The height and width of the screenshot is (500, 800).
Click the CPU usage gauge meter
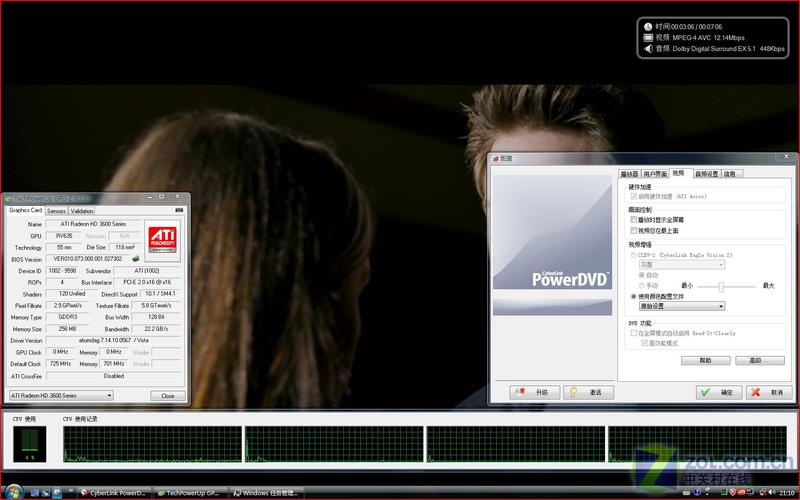(30, 444)
